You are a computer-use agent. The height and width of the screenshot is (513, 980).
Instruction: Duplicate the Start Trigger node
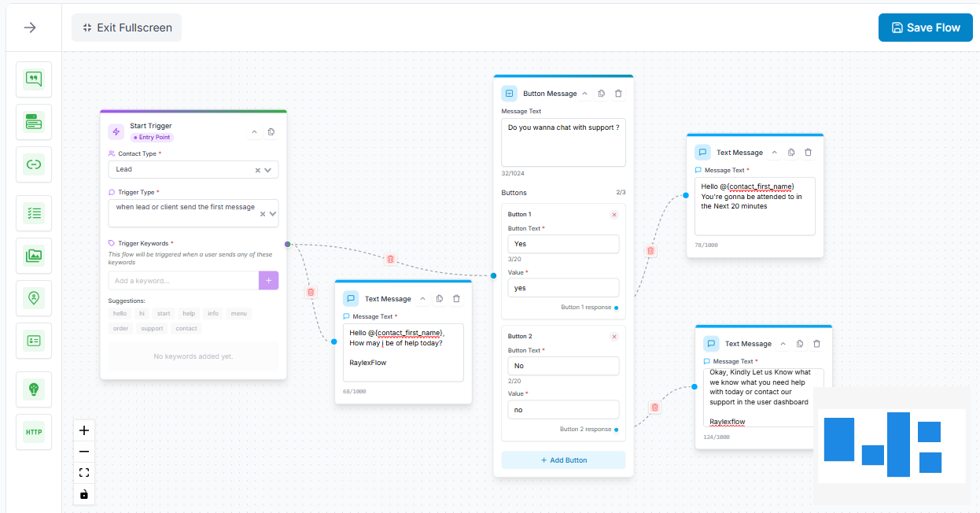(271, 131)
